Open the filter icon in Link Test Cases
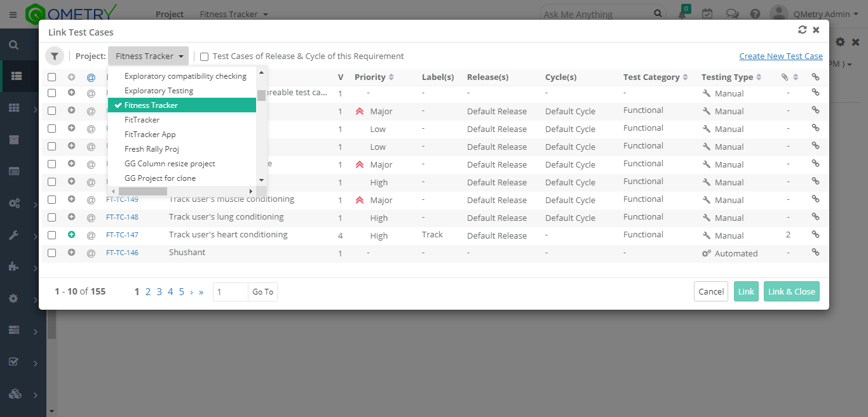 point(55,56)
